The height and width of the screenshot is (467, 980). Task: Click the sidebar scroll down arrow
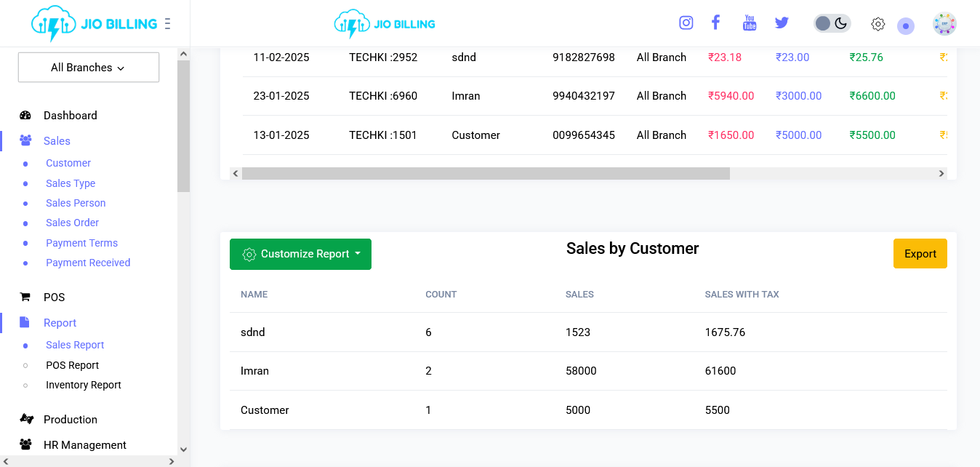183,450
